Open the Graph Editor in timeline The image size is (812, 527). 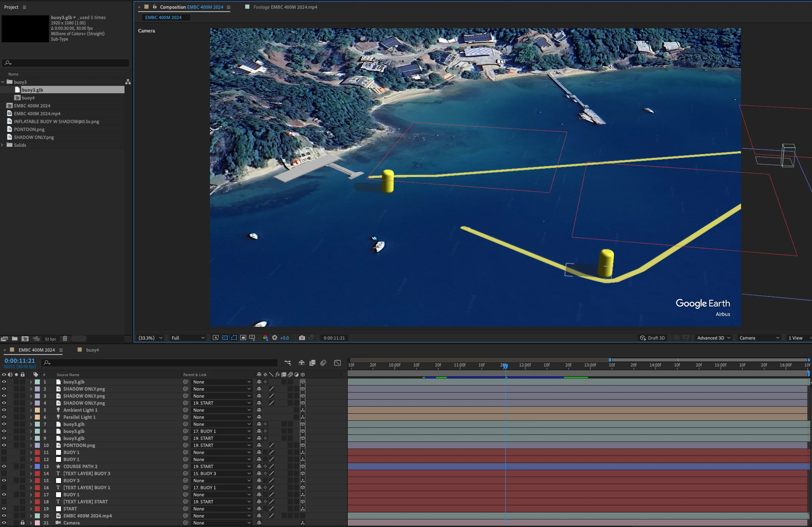pos(337,363)
